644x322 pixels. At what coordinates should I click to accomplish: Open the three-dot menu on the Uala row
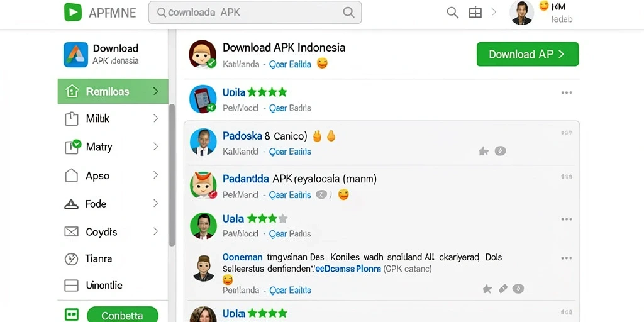567,219
